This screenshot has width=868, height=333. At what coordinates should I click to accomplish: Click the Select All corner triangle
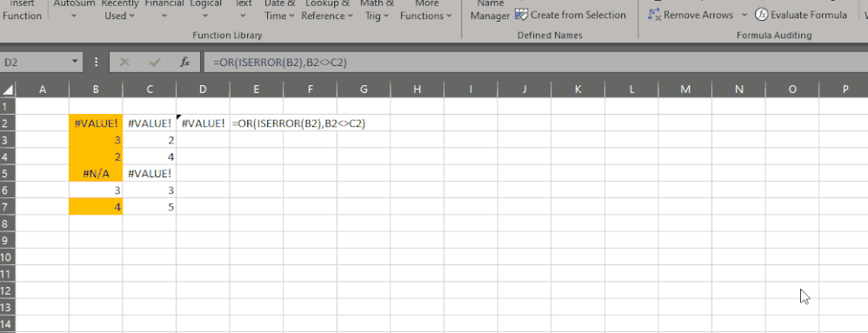(x=8, y=90)
